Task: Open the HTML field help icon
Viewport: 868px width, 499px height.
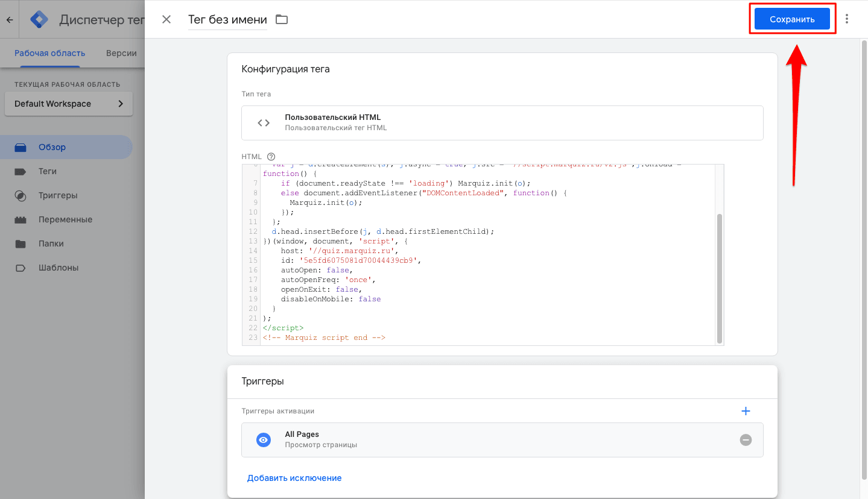Action: point(271,156)
